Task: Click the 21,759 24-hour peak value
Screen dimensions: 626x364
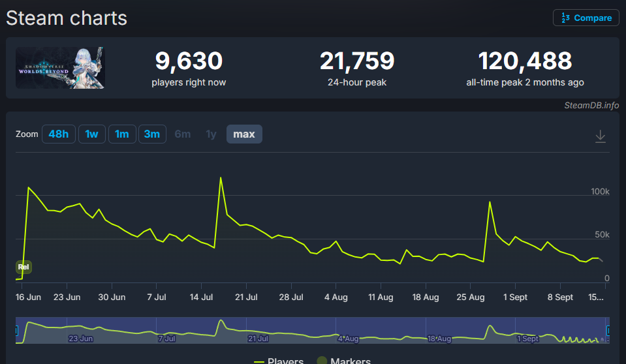Action: pos(357,61)
